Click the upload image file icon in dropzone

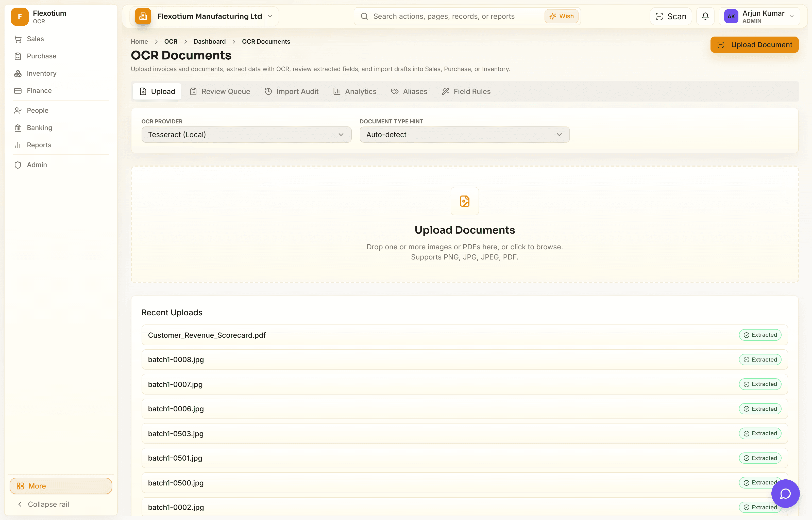465,201
